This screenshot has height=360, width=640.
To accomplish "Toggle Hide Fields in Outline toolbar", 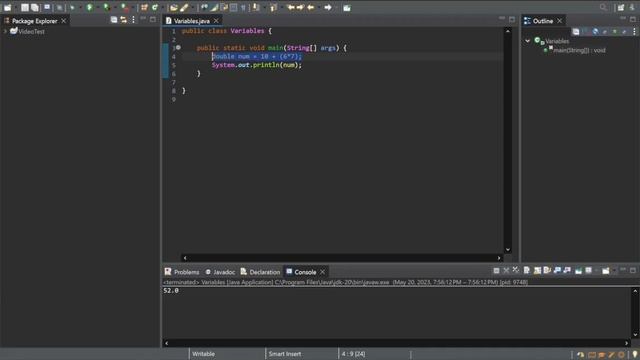I will 595,31.
